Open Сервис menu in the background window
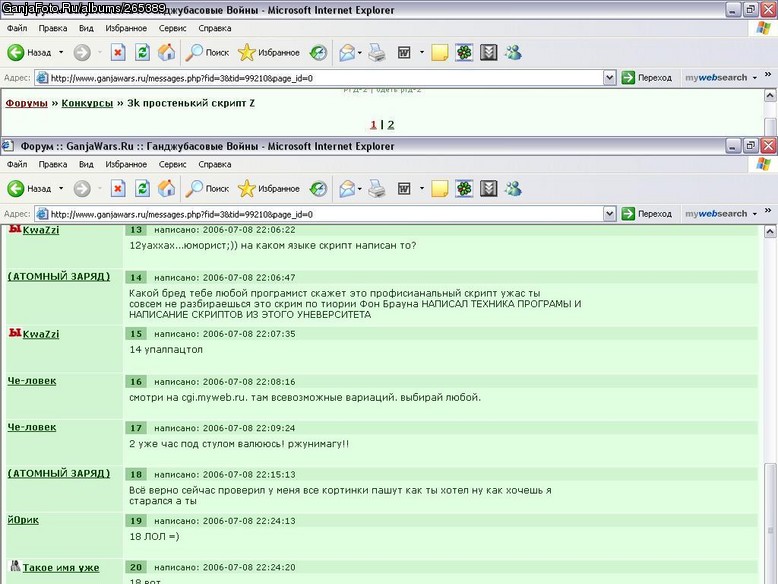 pyautogui.click(x=172, y=28)
